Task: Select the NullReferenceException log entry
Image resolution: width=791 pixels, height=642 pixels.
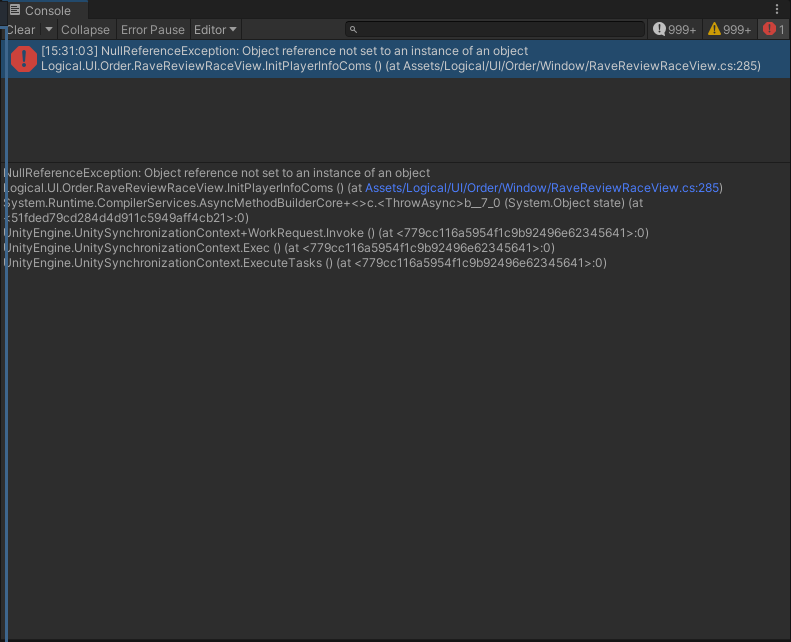Action: (400, 58)
